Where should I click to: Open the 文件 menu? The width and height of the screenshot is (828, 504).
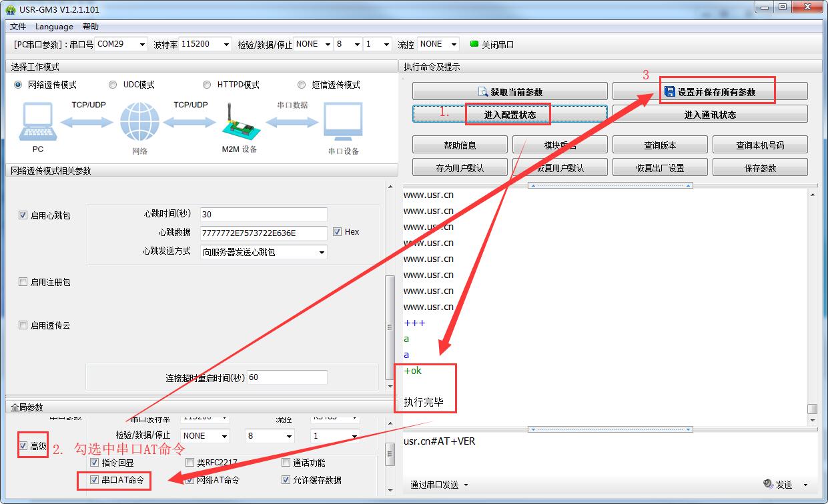click(x=18, y=27)
